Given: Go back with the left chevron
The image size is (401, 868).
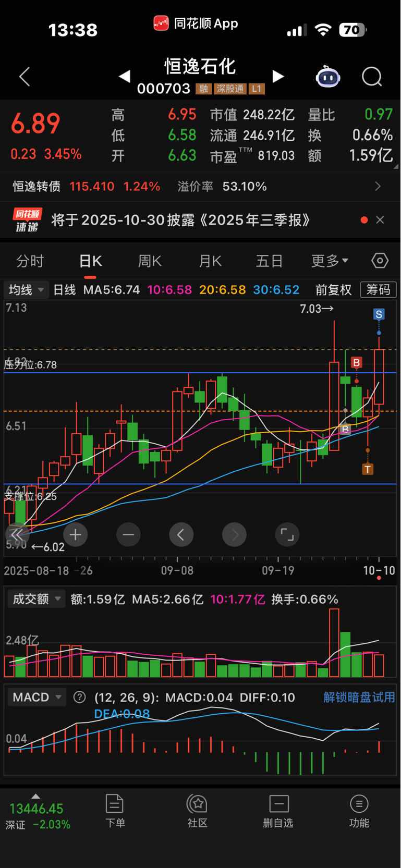Looking at the screenshot, I should point(25,77).
